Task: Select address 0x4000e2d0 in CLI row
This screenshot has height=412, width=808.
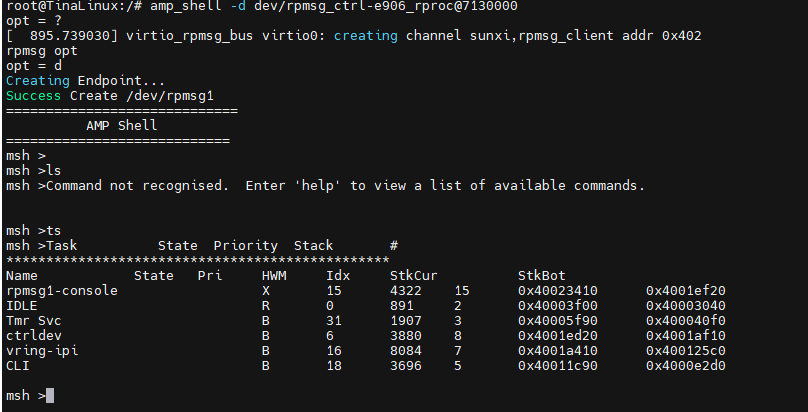Action: [x=686, y=366]
